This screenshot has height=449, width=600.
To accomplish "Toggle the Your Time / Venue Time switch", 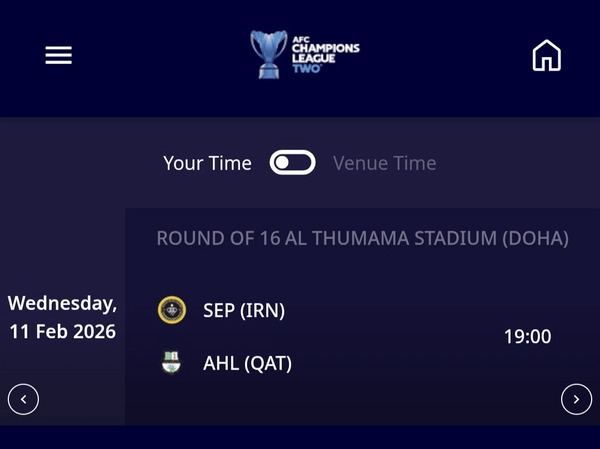I will pos(292,163).
